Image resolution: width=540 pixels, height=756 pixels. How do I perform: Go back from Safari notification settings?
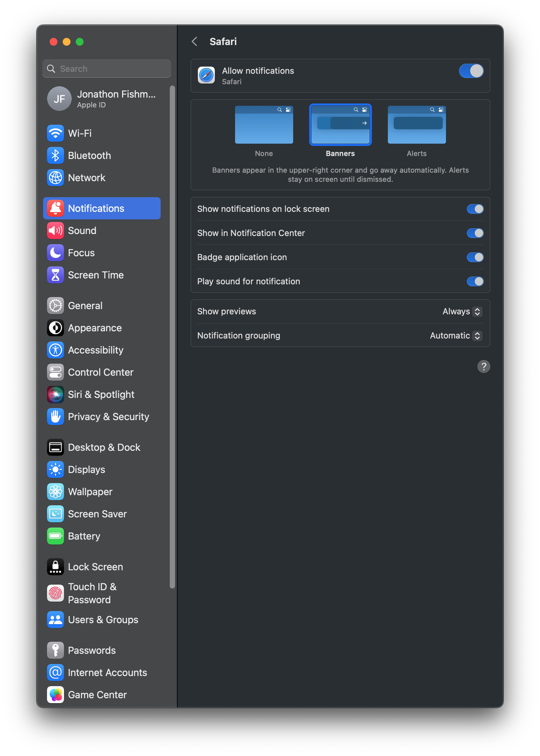pyautogui.click(x=195, y=41)
